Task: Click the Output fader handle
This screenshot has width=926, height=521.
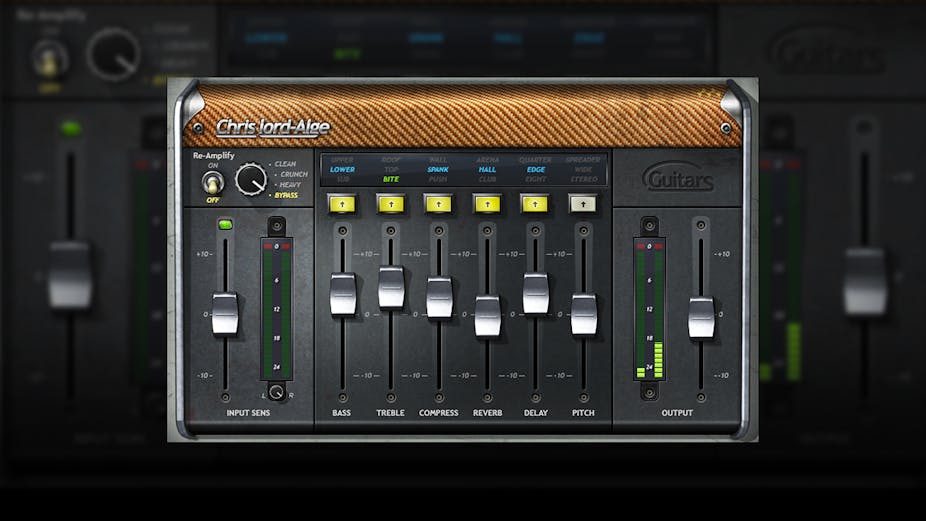Action: click(x=701, y=317)
